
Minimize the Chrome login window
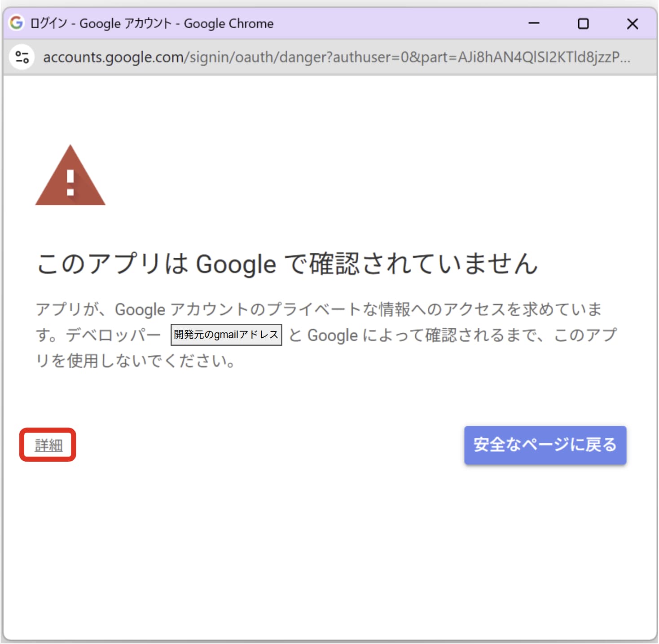point(534,23)
